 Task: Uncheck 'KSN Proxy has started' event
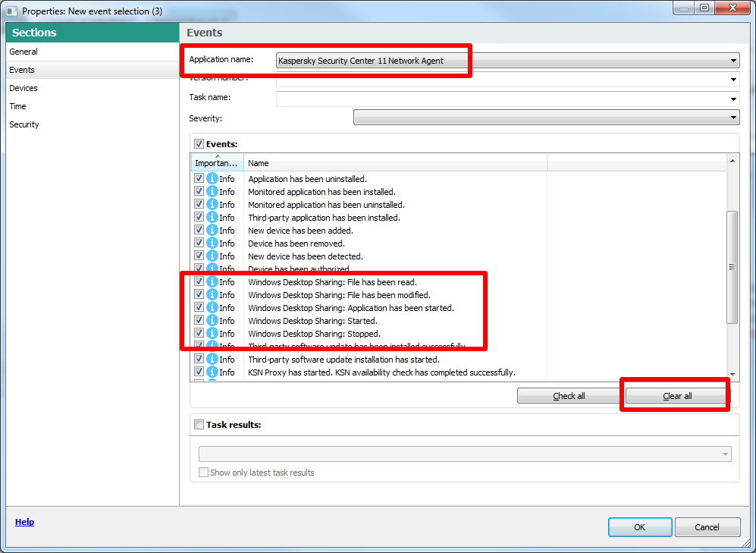click(x=199, y=372)
